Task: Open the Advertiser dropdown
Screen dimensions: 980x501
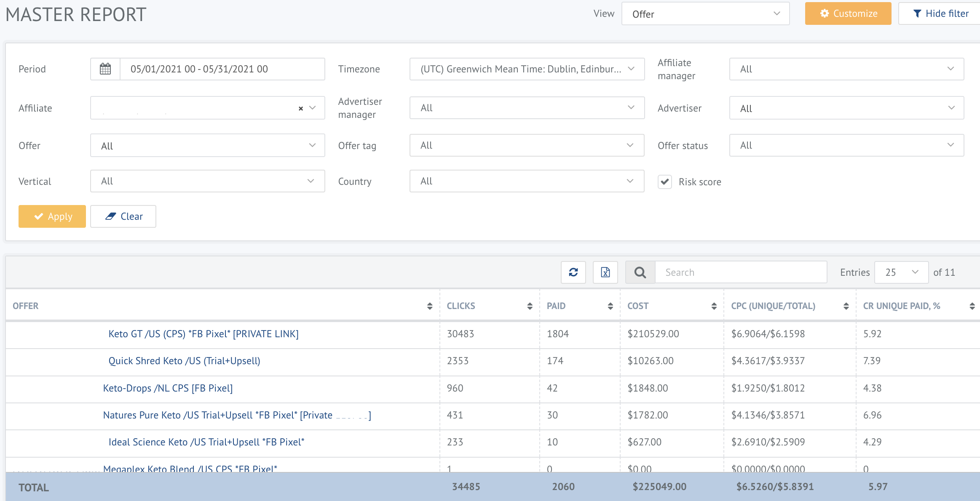Action: pyautogui.click(x=846, y=108)
